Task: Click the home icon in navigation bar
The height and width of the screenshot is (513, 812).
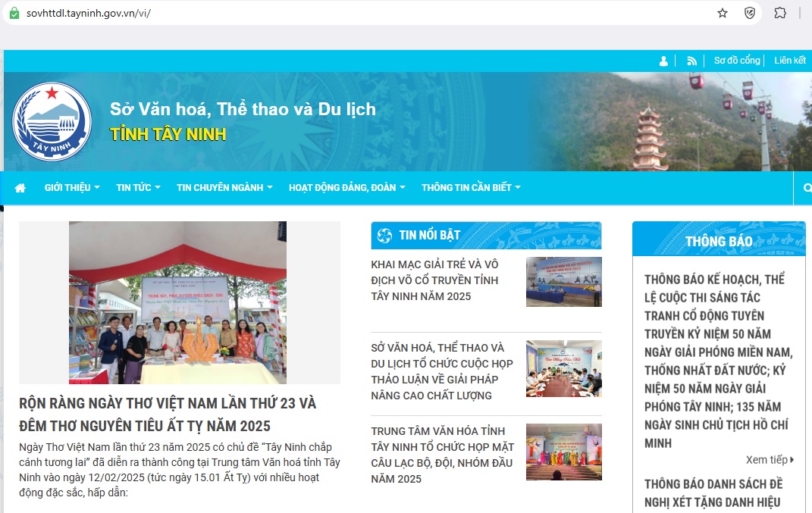Action: (x=20, y=188)
